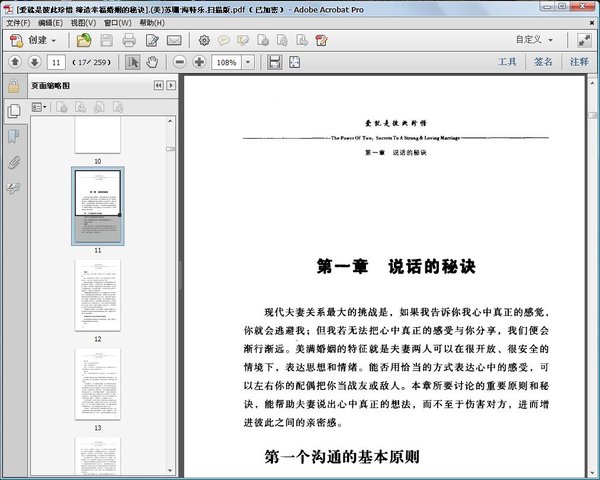Zoom out with the minus button
Viewport: 600px width, 480px height.
coord(179,62)
